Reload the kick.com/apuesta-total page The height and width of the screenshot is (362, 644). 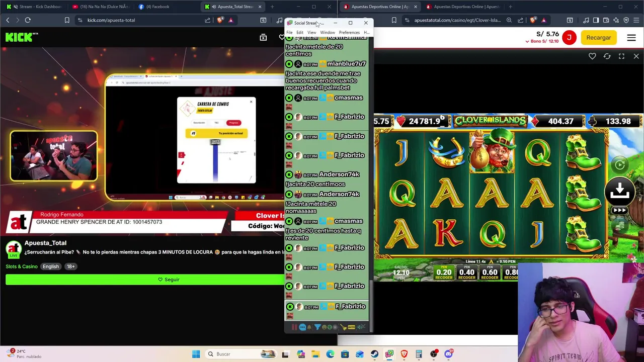tap(28, 20)
